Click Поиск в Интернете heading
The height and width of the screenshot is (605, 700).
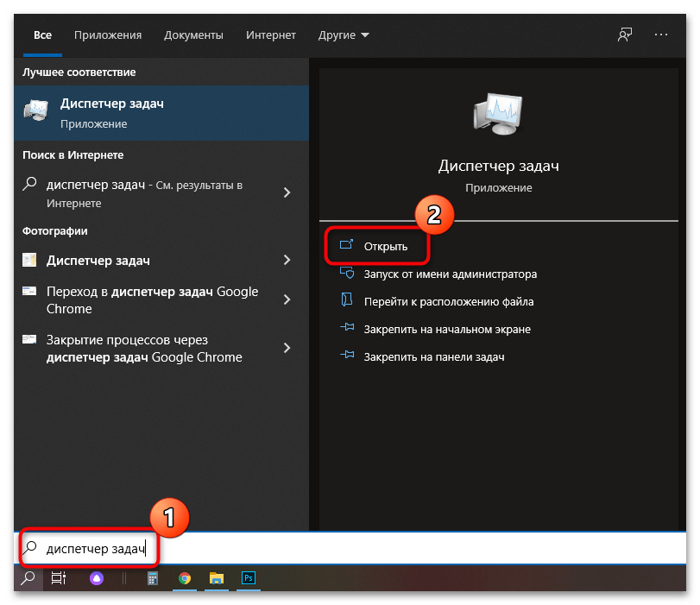pyautogui.click(x=73, y=155)
